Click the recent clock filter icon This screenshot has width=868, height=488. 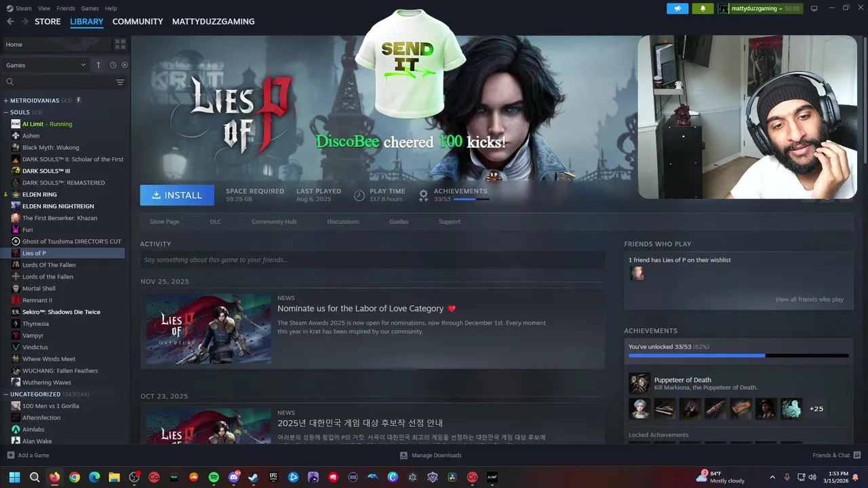(113, 65)
